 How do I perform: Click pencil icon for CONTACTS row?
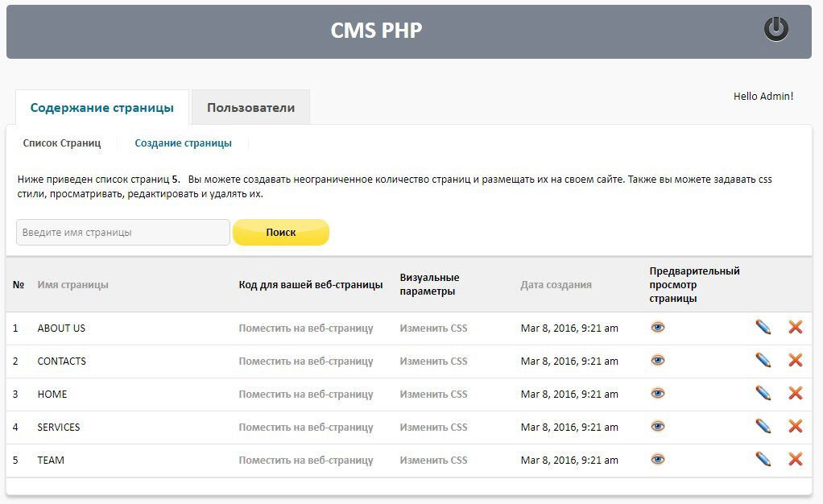[763, 360]
